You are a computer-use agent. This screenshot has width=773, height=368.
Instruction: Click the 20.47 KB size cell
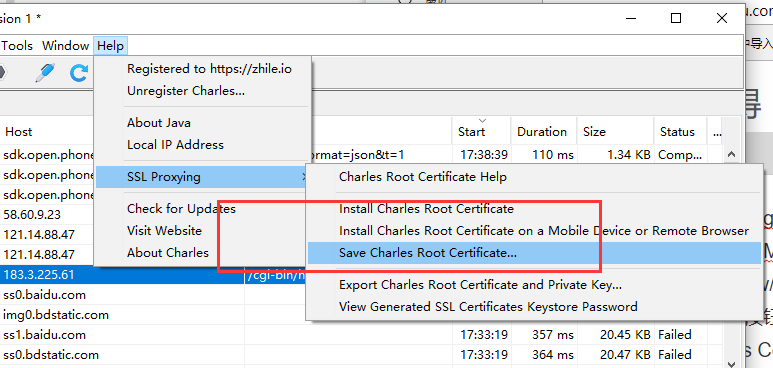tap(625, 355)
